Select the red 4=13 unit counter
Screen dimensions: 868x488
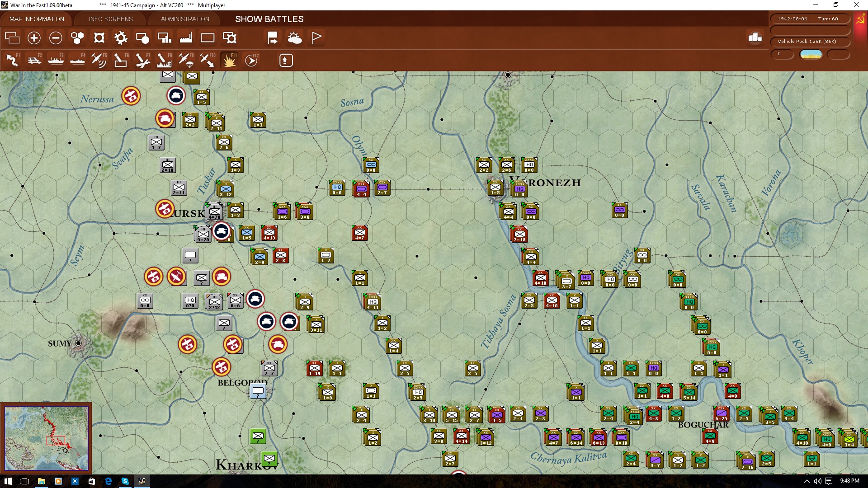coord(269,233)
